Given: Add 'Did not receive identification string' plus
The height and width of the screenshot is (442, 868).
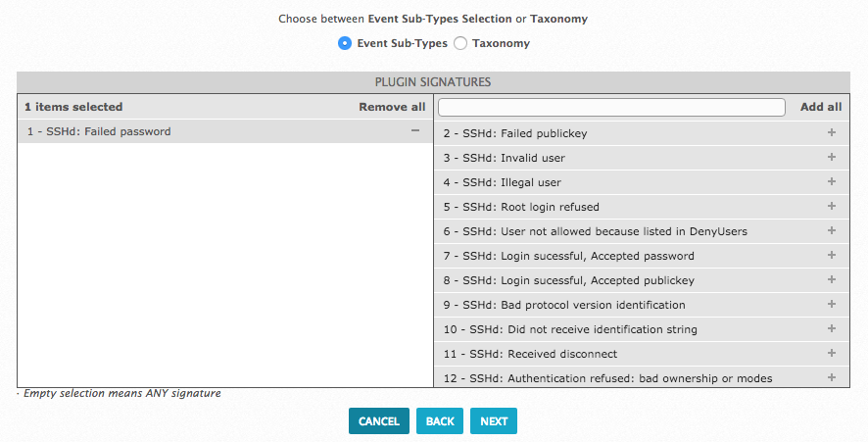Looking at the screenshot, I should (832, 328).
